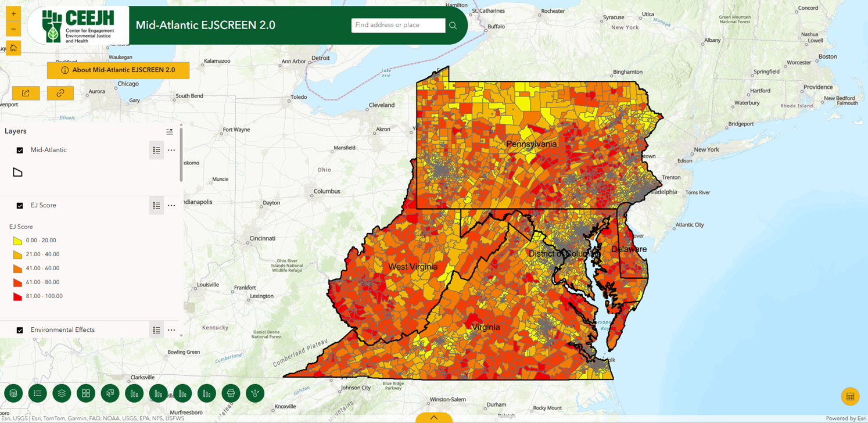Screen dimensions: 868x423
Task: Click the select features tool
Action: coord(110,393)
